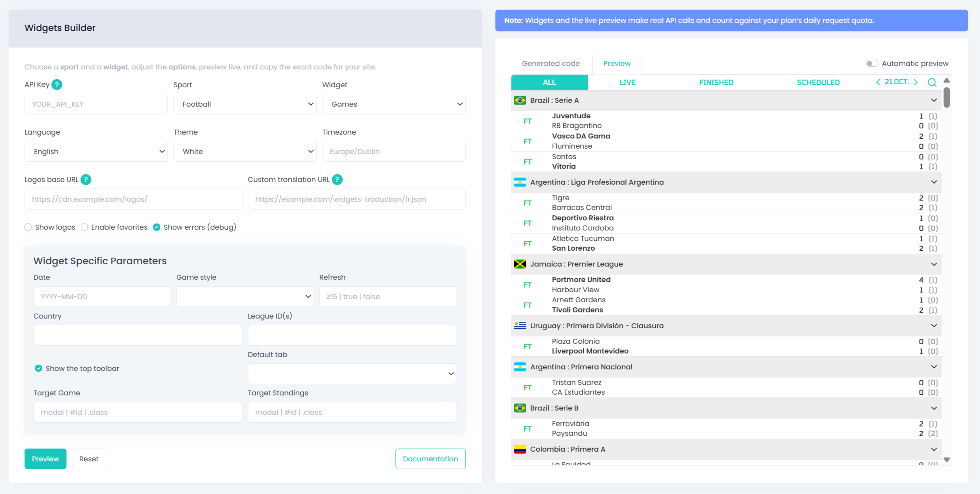Click the Timezone input field
The height and width of the screenshot is (494, 980).
coord(393,151)
